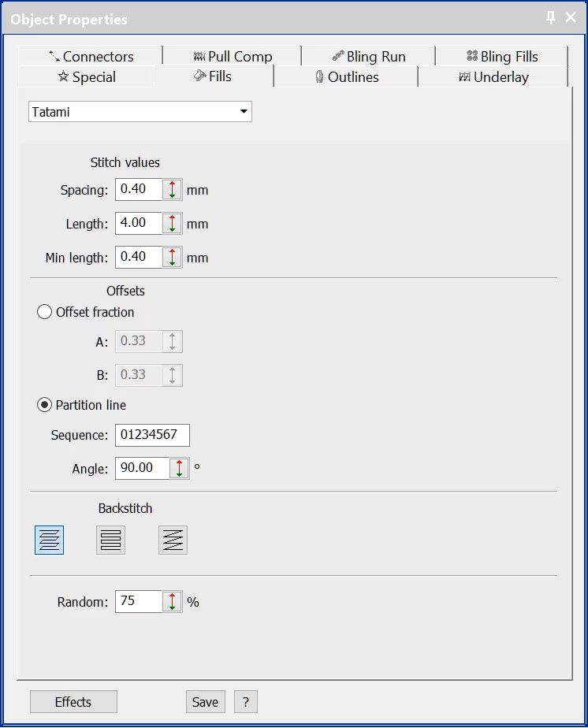Viewport: 588px width, 728px height.
Task: Click the Sequence input field
Action: pos(152,435)
